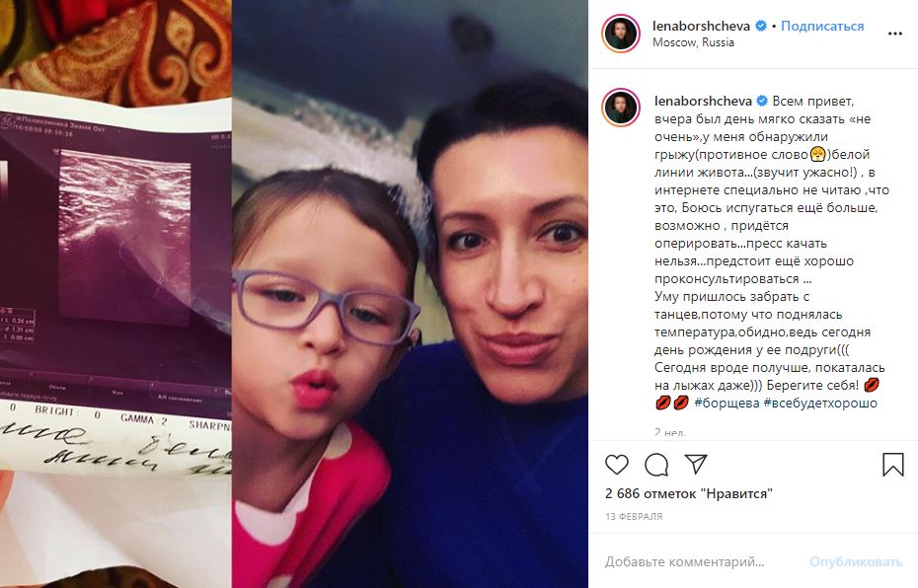Open comments via speech bubble icon
The height and width of the screenshot is (588, 918).
point(656,465)
